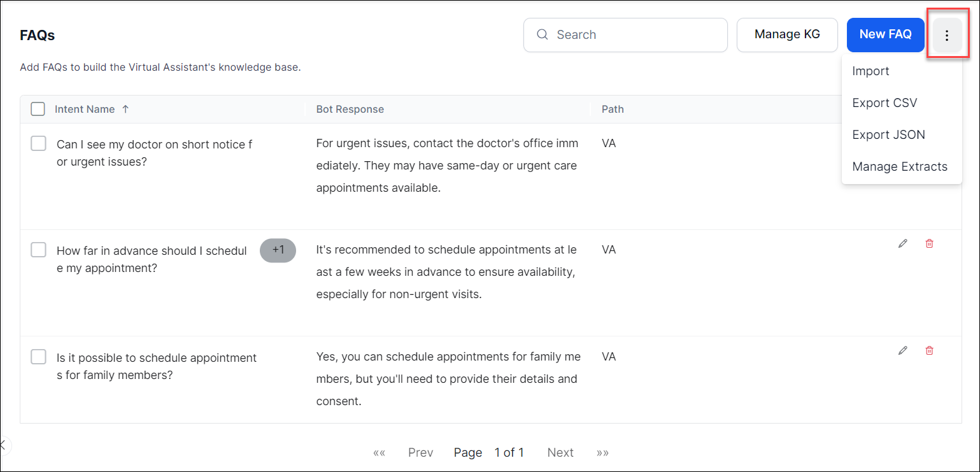Delete the 'How far in advance' FAQ

point(929,243)
